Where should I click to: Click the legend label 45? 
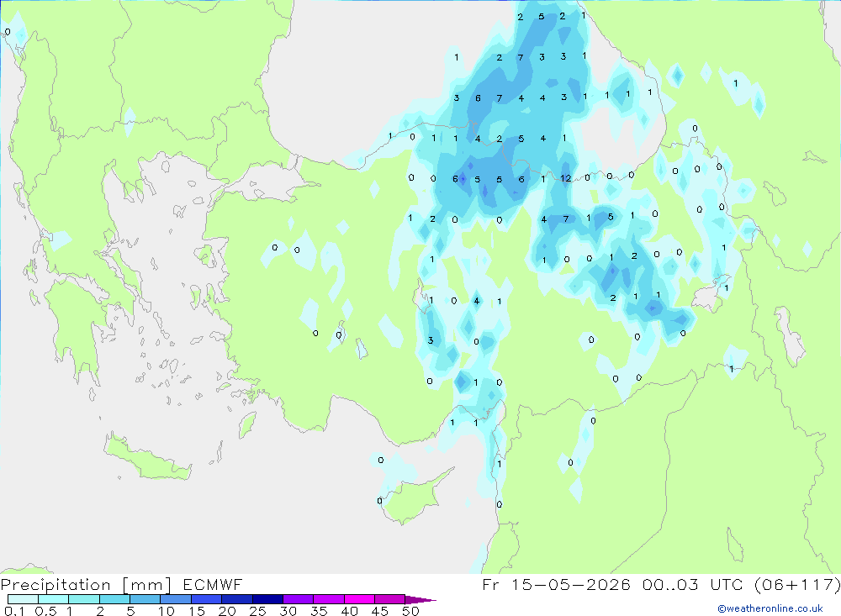pos(380,611)
